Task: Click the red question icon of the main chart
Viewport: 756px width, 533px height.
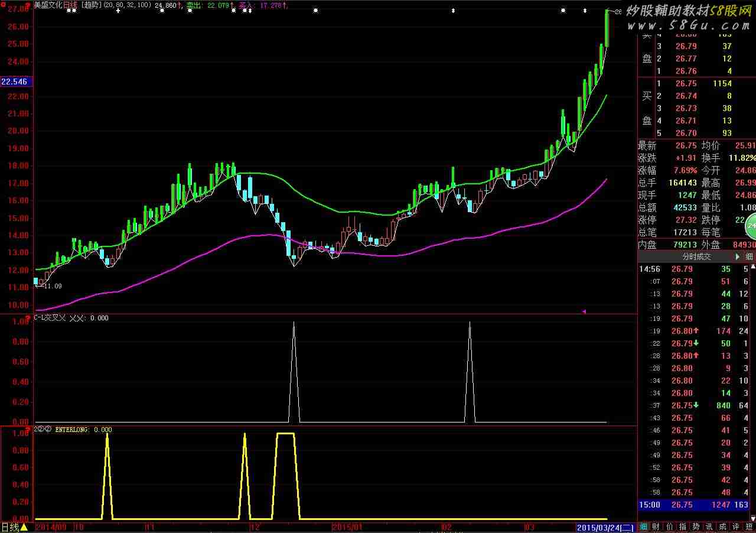Action: pos(27,4)
